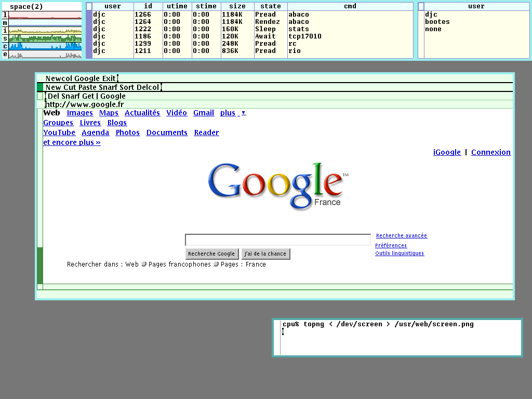Image resolution: width=532 pixels, height=399 pixels.
Task: Select the Pages francophones radio button
Action: click(144, 264)
